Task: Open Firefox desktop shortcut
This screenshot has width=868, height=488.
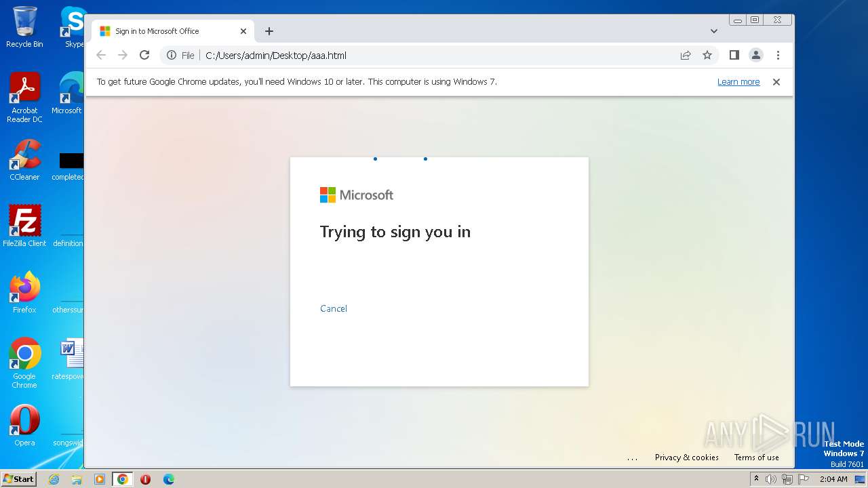Action: (x=24, y=292)
